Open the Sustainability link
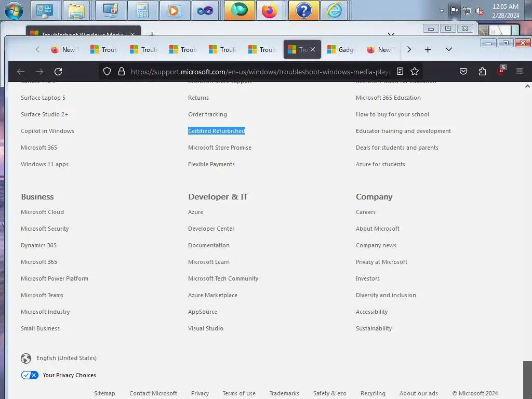This screenshot has height=399, width=532. [x=374, y=328]
